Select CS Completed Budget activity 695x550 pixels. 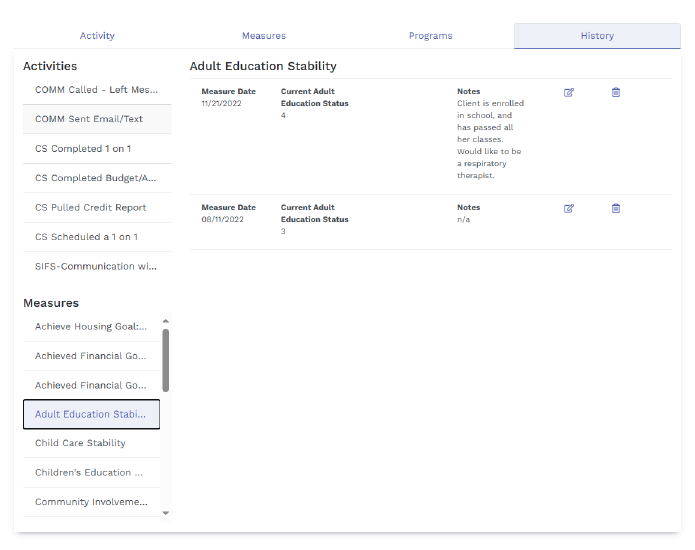(96, 178)
